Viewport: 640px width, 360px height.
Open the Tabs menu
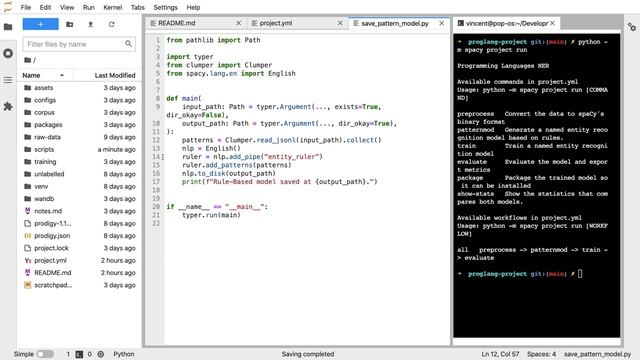138,7
